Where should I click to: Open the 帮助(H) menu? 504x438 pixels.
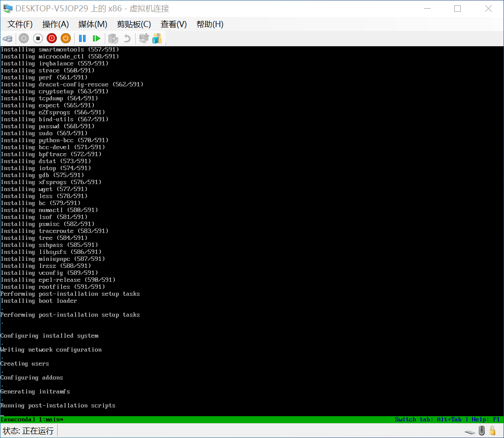[x=210, y=24]
